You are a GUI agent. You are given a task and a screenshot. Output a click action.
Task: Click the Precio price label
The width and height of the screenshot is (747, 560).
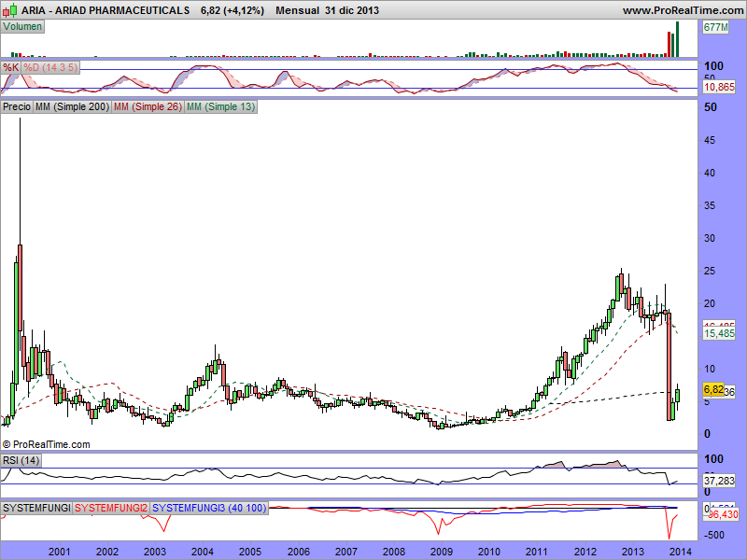point(17,106)
